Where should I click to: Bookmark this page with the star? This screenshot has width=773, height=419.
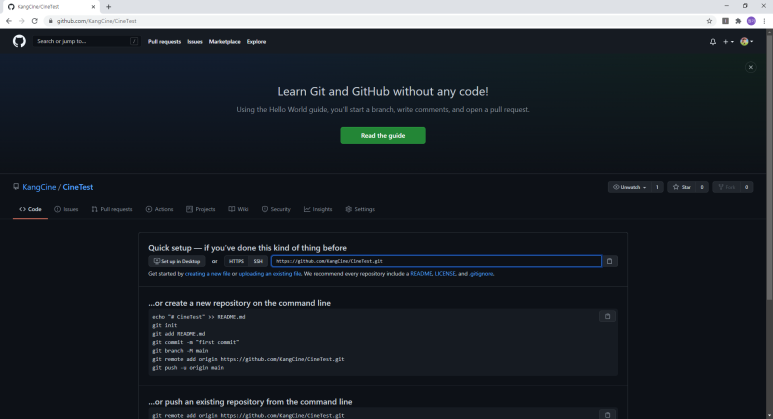pos(709,21)
